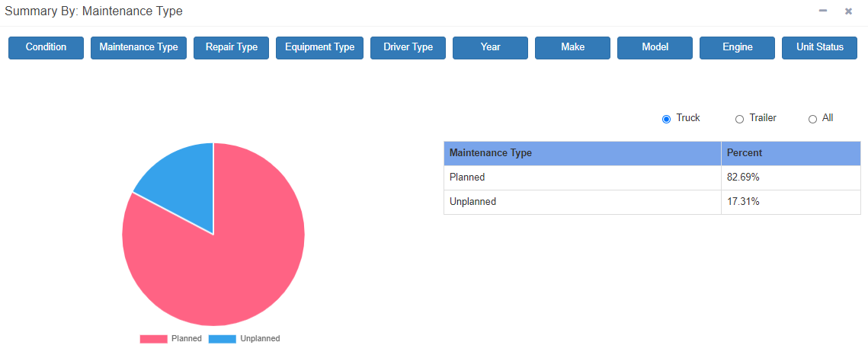Screen dimensions: 868x355
Task: Click the Maintenance Type summary button
Action: (139, 47)
